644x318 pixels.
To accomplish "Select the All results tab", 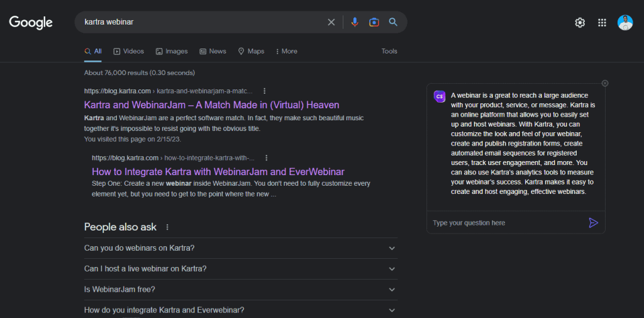I will [93, 52].
